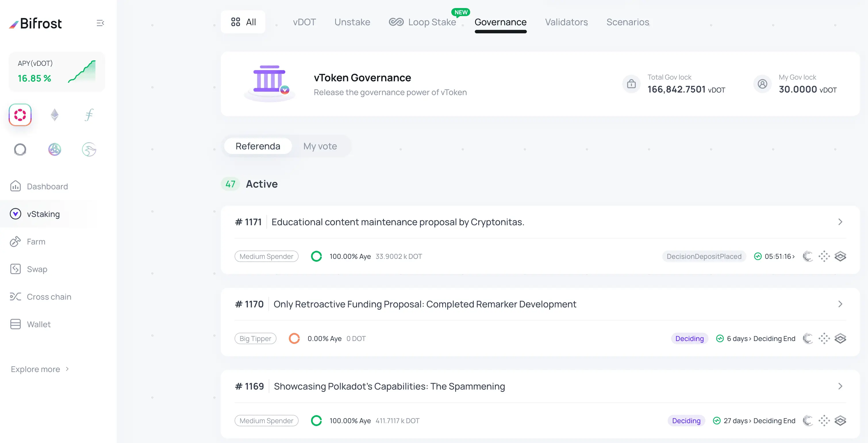The height and width of the screenshot is (443, 868).
Task: Click Big Tipper tag on #1170
Action: point(255,338)
